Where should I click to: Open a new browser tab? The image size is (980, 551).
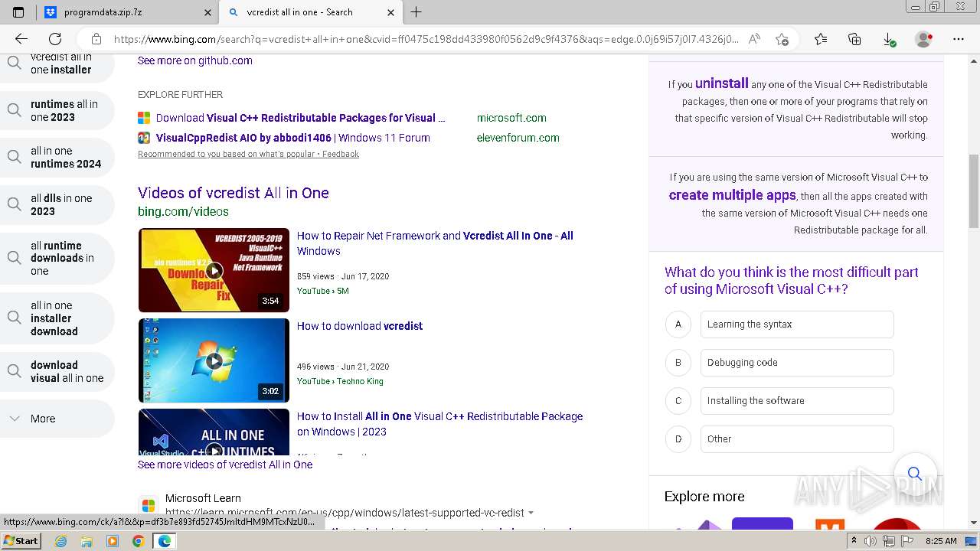coord(416,12)
